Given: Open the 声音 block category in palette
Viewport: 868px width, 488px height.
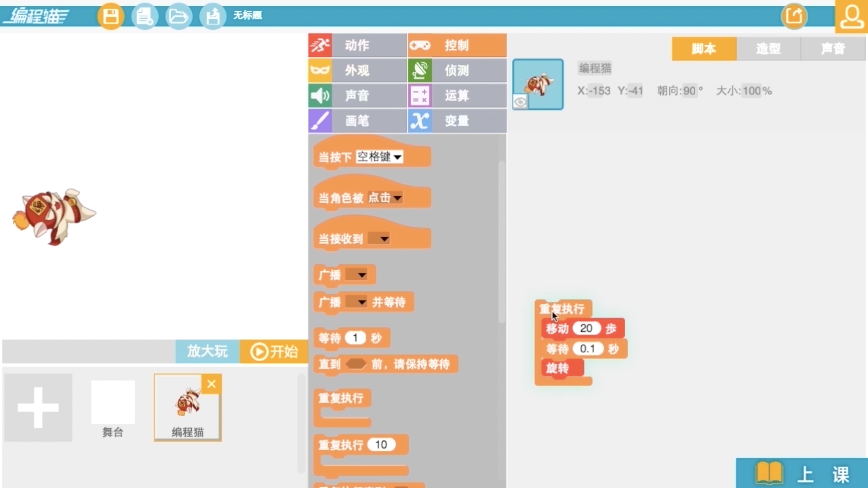Looking at the screenshot, I should click(357, 95).
